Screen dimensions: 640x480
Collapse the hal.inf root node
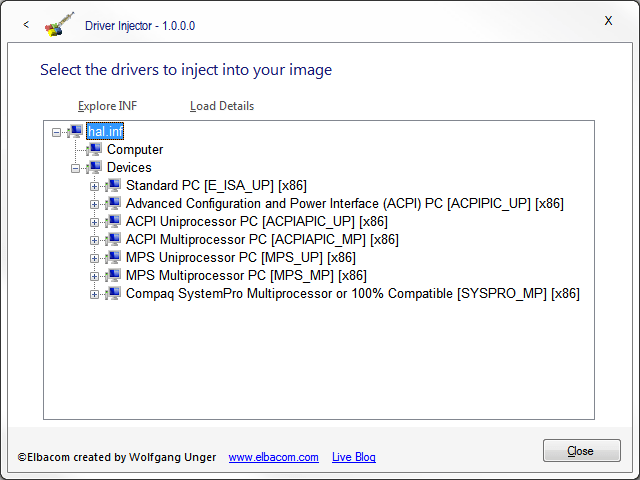pos(56,131)
